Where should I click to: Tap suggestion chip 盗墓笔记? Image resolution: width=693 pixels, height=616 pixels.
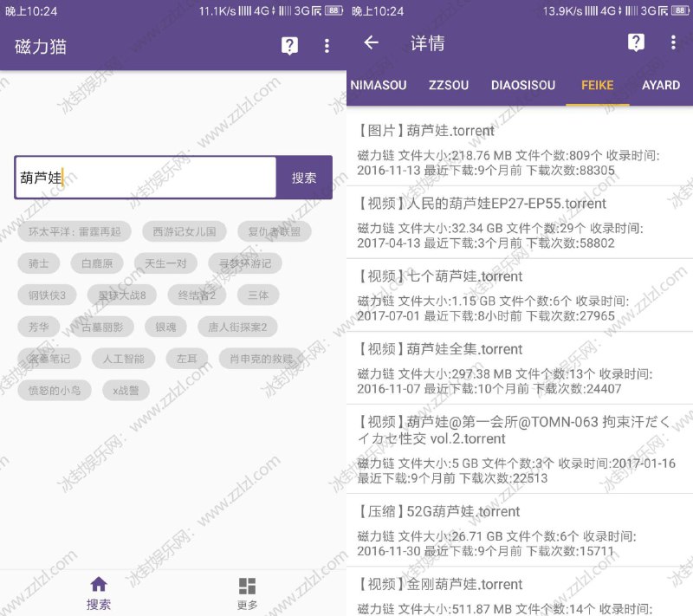[x=49, y=359]
